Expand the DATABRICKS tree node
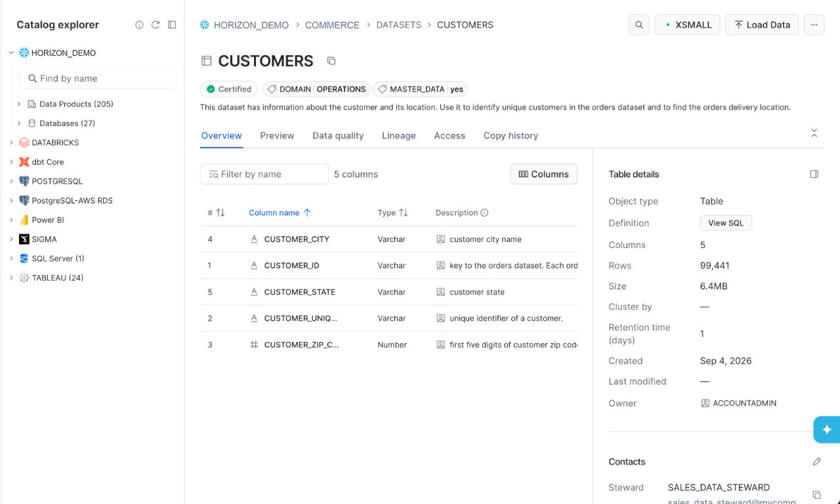 click(11, 142)
